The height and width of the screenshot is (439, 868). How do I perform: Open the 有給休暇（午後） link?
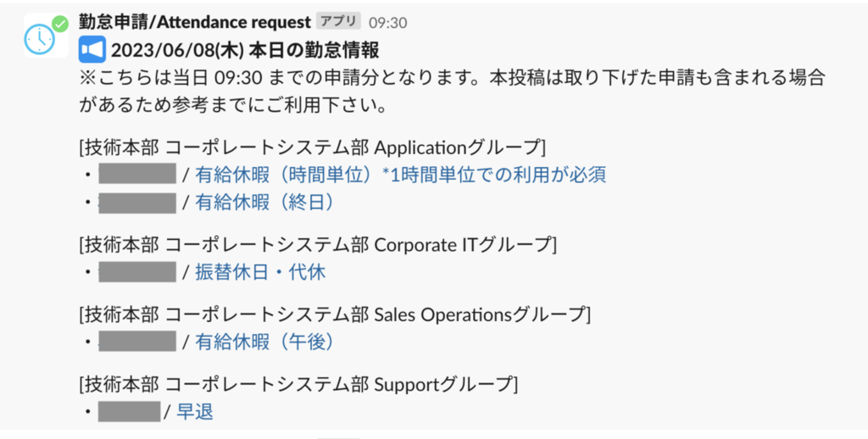pos(264,342)
